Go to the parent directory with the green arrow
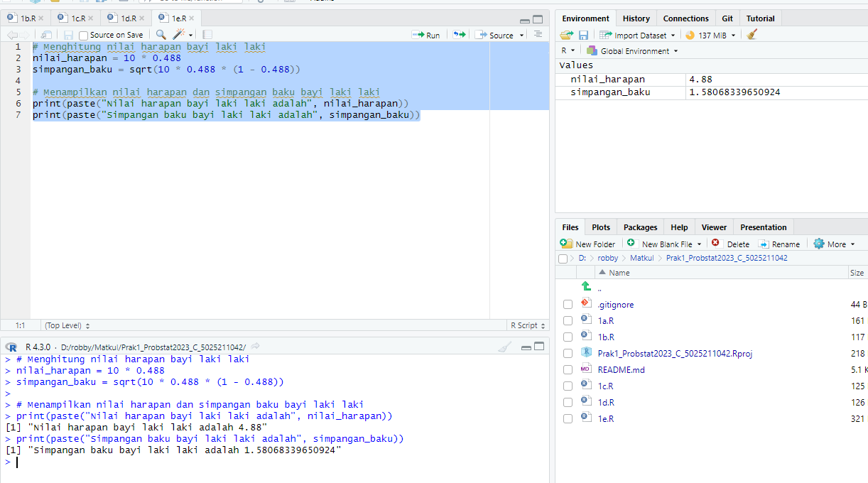Screen dimensions: 868x483 coord(586,286)
